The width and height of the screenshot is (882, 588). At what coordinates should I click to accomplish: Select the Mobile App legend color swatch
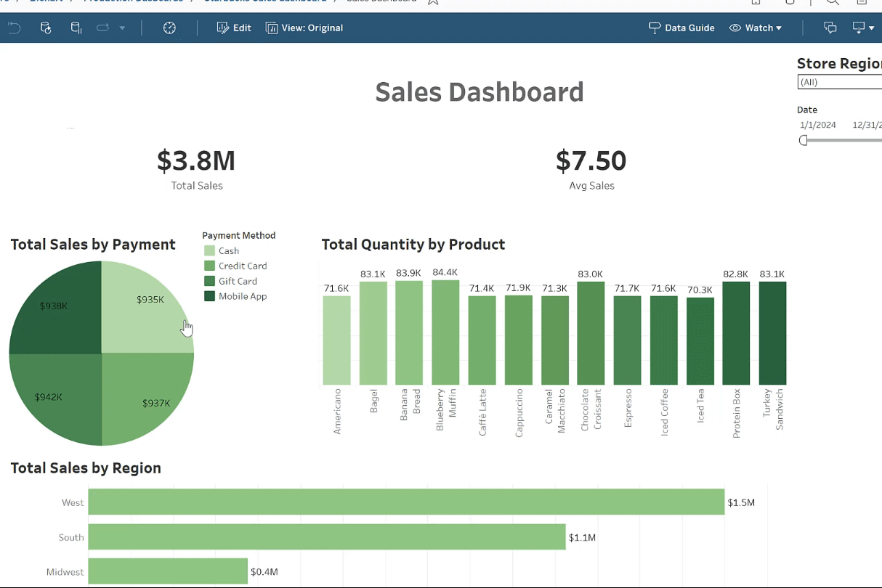coord(209,296)
